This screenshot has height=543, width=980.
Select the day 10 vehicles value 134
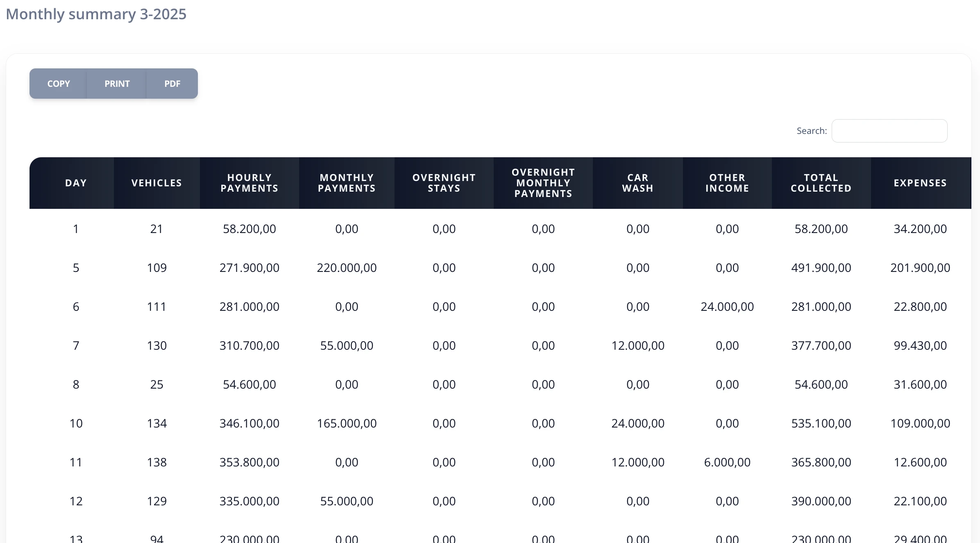tap(157, 423)
